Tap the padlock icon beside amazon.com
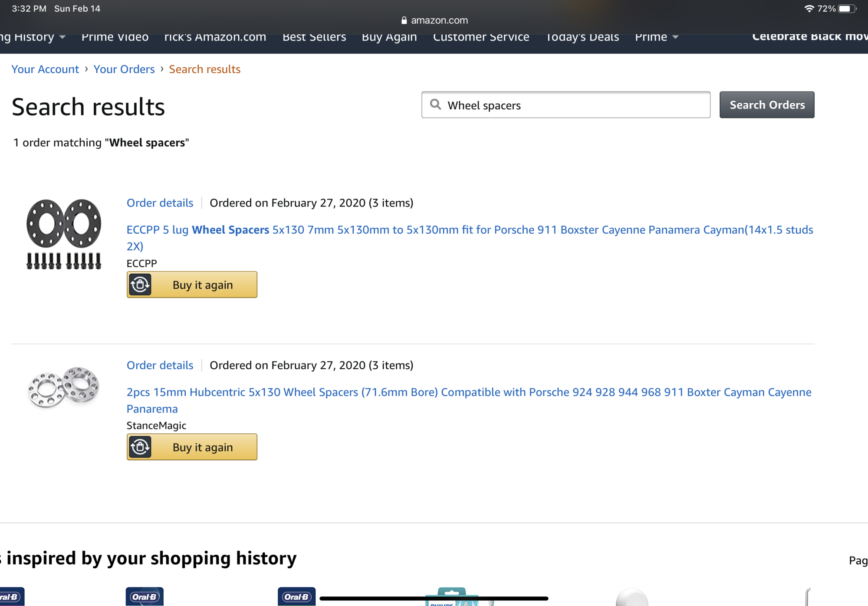Screen dimensions: 868x606 404,20
